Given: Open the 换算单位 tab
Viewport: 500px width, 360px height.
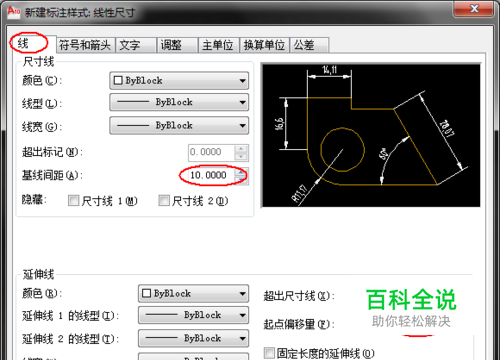Looking at the screenshot, I should pos(264,45).
